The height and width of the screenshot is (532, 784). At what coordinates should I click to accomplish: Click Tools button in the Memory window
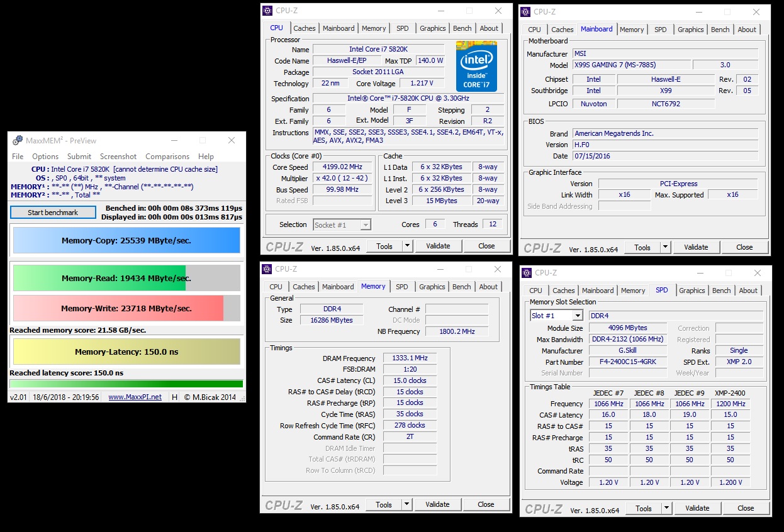[x=384, y=504]
